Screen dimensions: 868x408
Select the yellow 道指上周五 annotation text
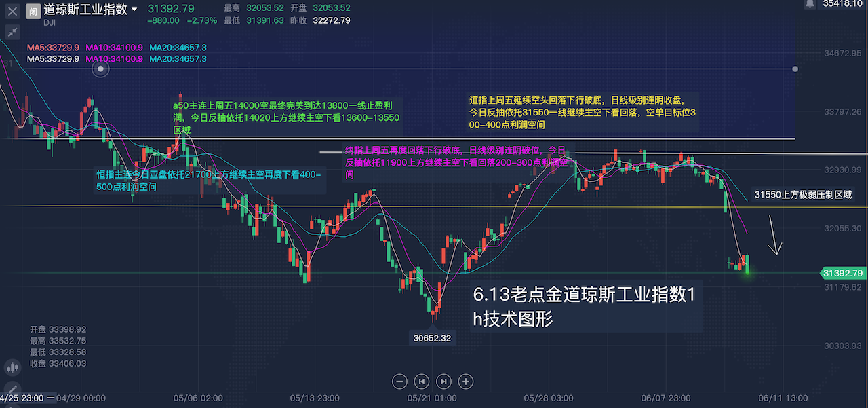click(584, 112)
